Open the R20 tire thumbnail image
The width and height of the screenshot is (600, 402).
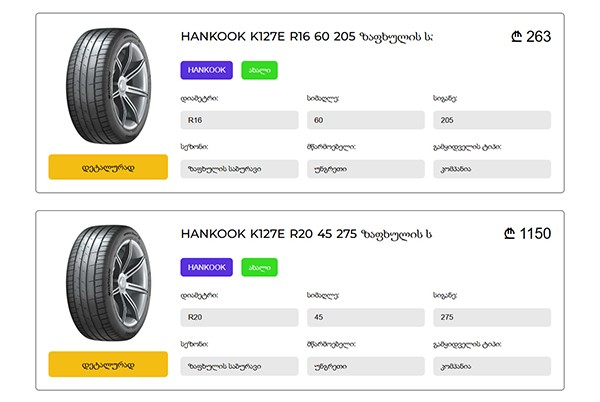108,283
